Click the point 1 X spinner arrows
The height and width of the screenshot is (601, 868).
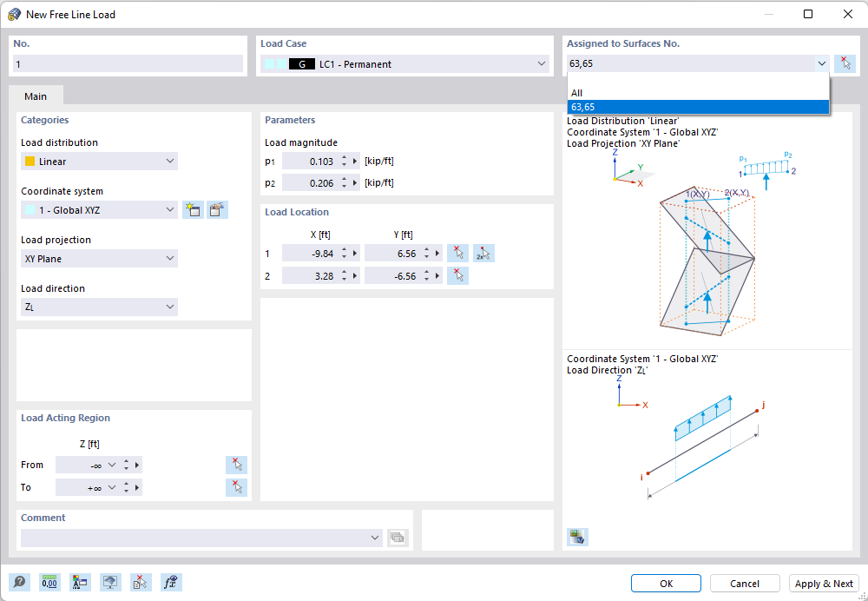pyautogui.click(x=344, y=254)
